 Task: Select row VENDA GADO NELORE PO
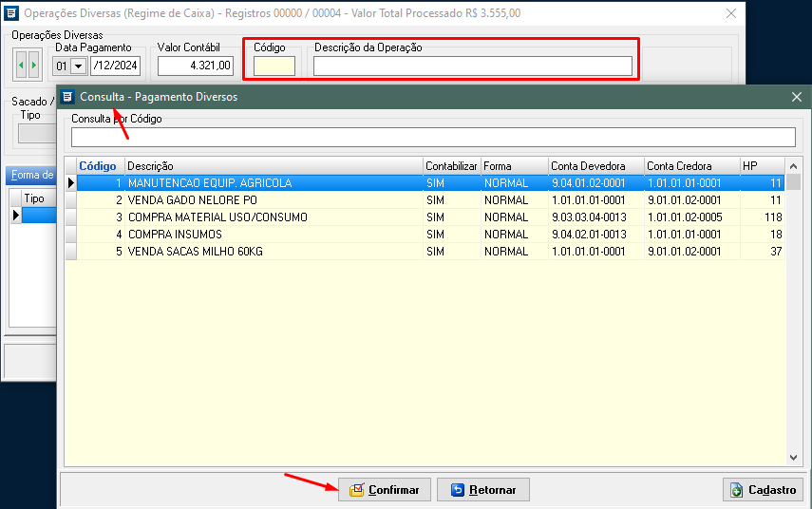coord(274,200)
